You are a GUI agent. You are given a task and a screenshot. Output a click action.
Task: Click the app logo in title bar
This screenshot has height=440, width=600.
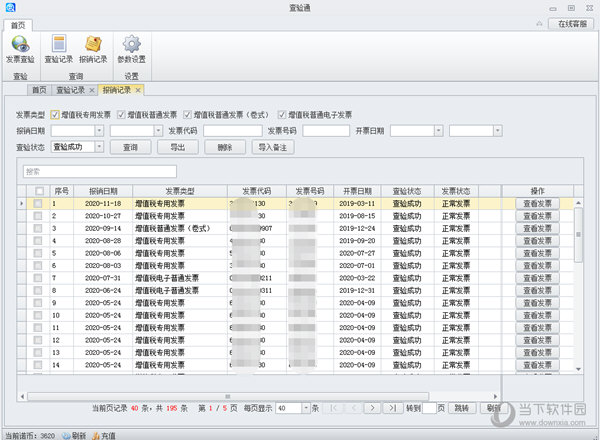pyautogui.click(x=10, y=7)
